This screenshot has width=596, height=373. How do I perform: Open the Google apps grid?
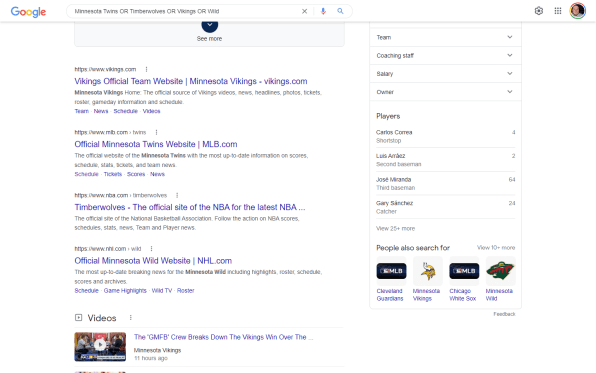click(x=558, y=11)
